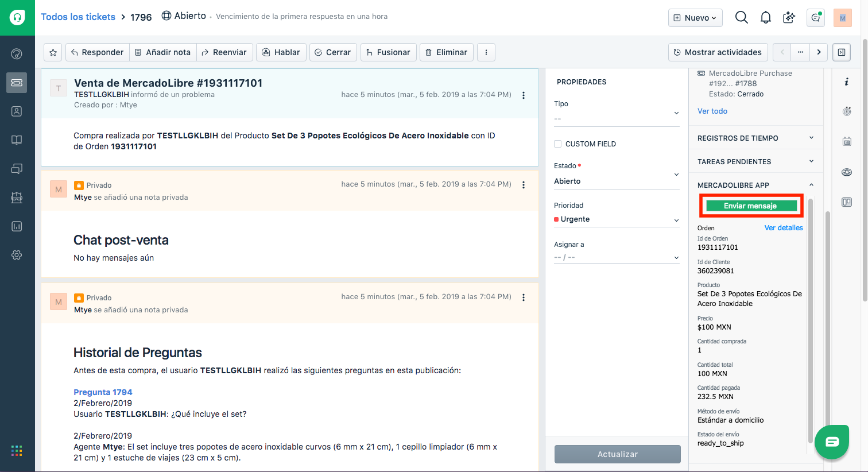Open the Estado dropdown showing Abierto
The width and height of the screenshot is (868, 472).
click(x=617, y=181)
